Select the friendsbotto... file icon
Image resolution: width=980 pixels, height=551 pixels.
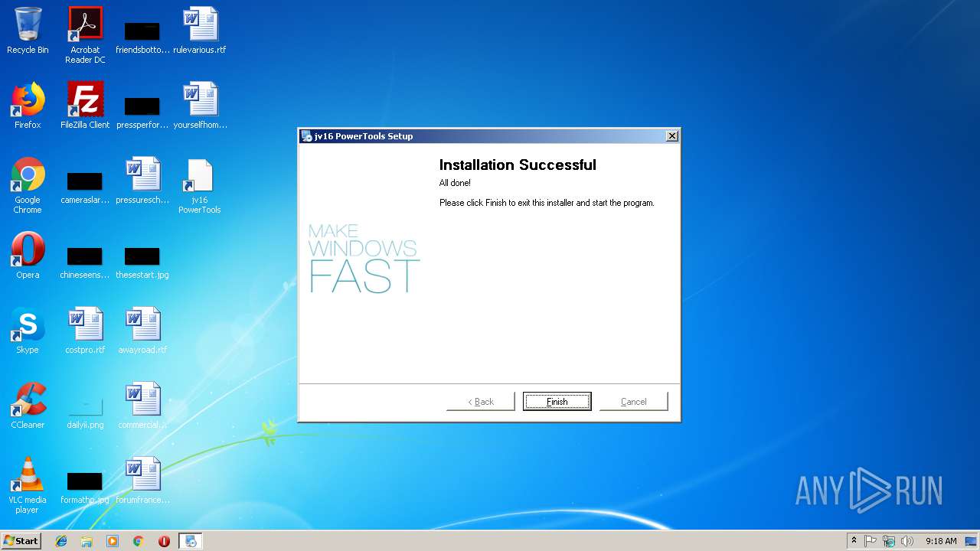142,37
